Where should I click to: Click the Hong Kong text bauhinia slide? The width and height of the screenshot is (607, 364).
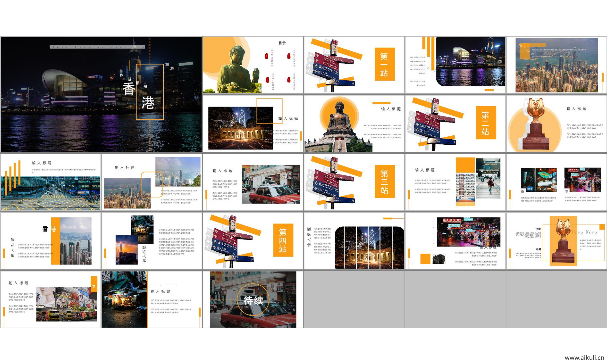click(556, 241)
